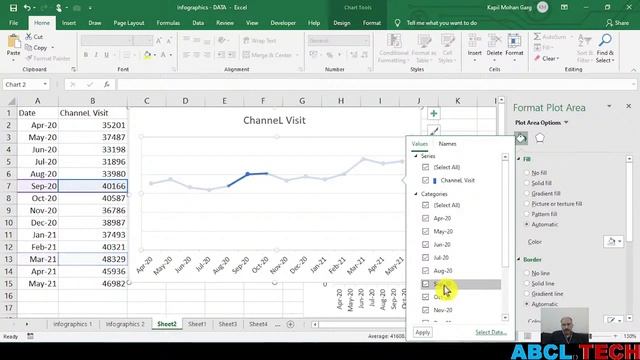Open the Insert cells icon
This screenshot has width=640, height=360.
pyautogui.click(x=475, y=41)
